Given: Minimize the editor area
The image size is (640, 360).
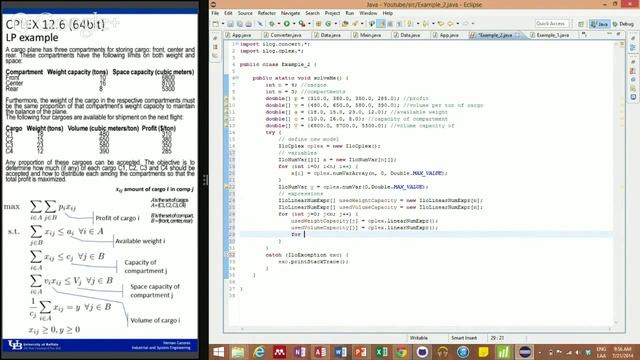Looking at the screenshot, I should [609, 33].
